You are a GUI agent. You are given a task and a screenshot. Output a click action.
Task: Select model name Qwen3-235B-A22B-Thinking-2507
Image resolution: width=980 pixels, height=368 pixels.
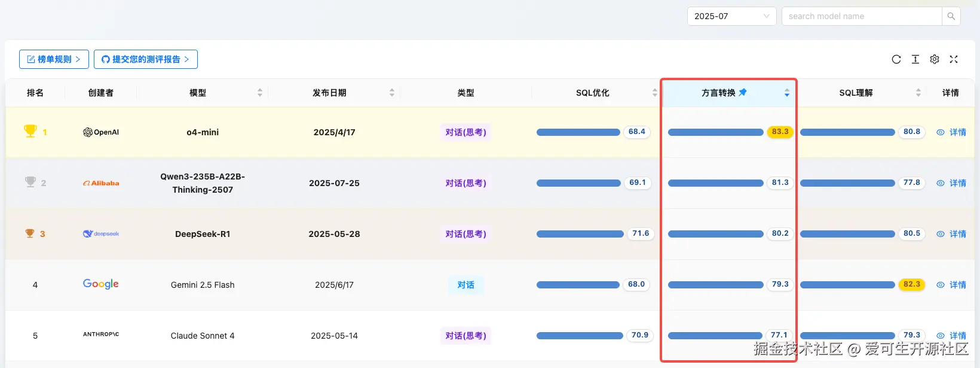pos(203,183)
